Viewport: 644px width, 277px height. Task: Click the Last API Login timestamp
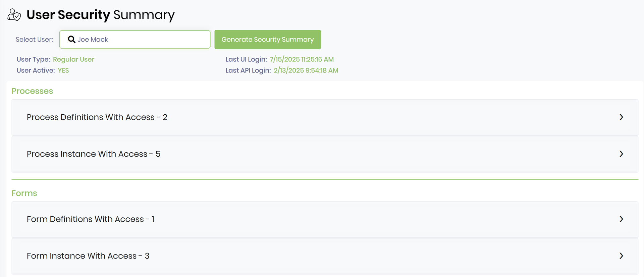306,70
